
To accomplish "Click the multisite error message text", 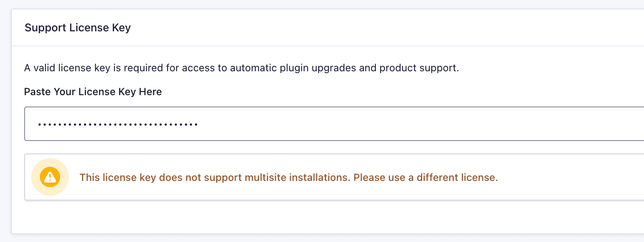I will 289,177.
